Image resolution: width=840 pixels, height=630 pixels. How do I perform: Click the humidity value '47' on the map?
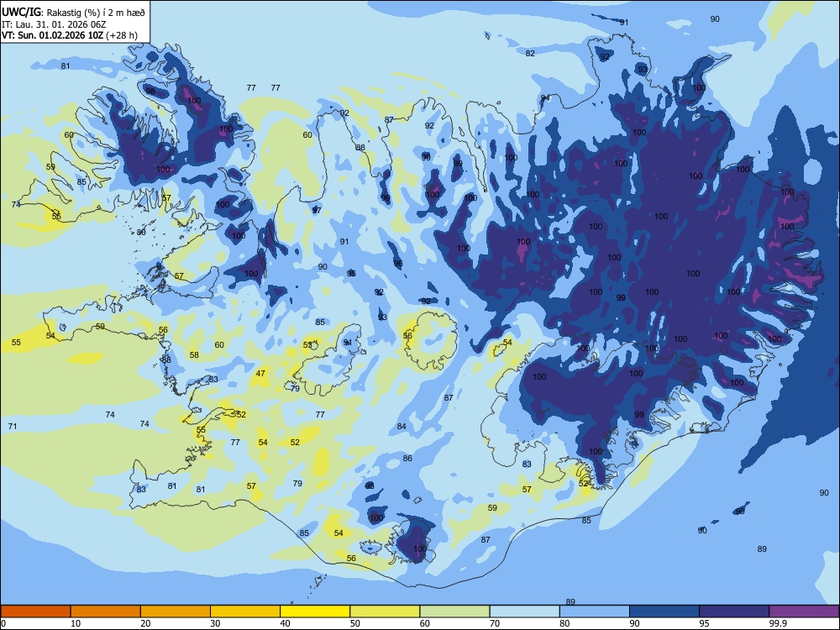tap(261, 374)
